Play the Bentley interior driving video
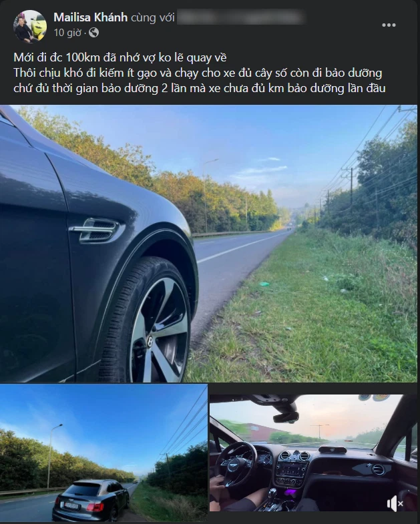The width and height of the screenshot is (420, 524). [x=313, y=453]
